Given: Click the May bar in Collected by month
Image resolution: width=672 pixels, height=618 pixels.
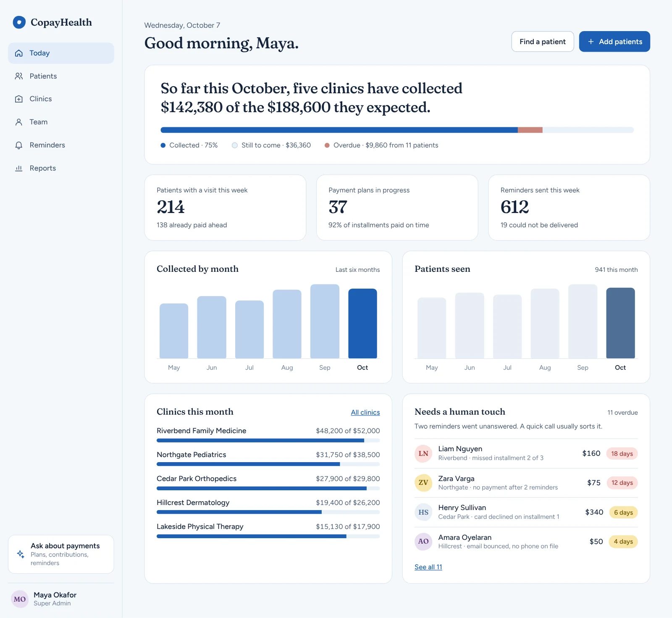Looking at the screenshot, I should click(174, 331).
